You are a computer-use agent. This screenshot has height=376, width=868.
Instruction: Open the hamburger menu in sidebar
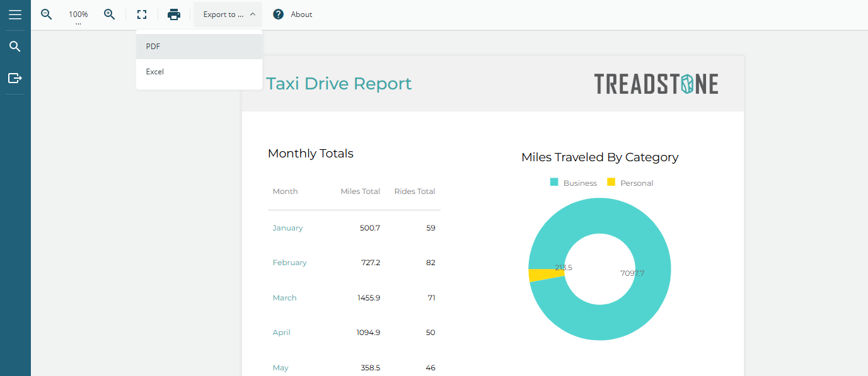[x=15, y=14]
